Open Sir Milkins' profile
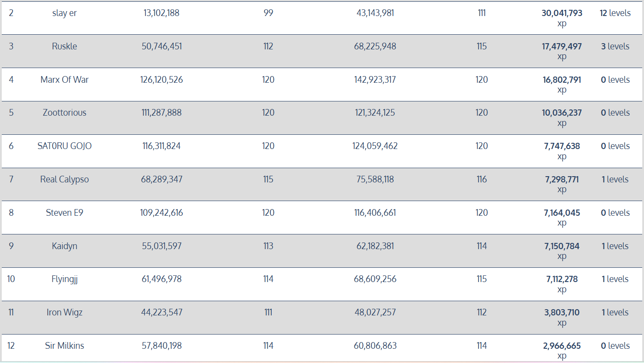The height and width of the screenshot is (363, 644). pyautogui.click(x=64, y=346)
